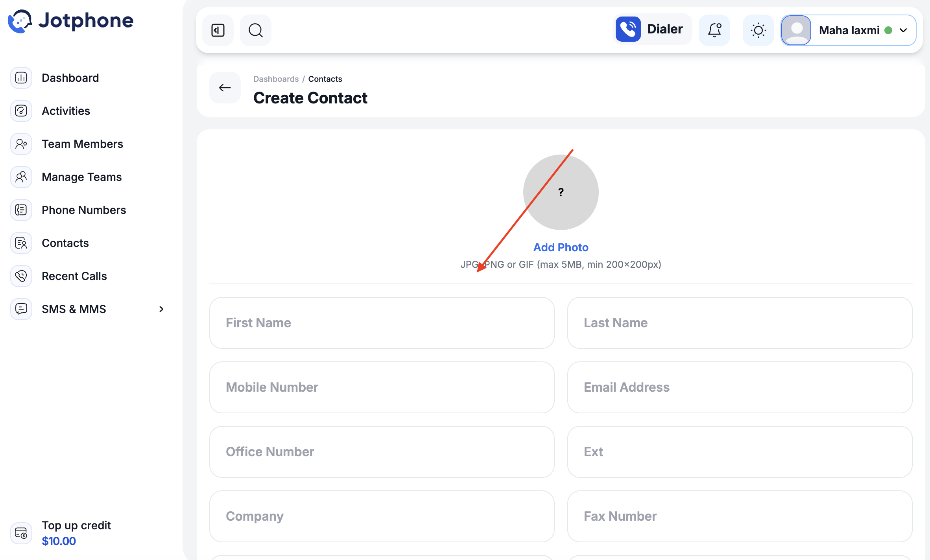Open the search magnifier icon
Screen dimensions: 930x560
coord(256,30)
